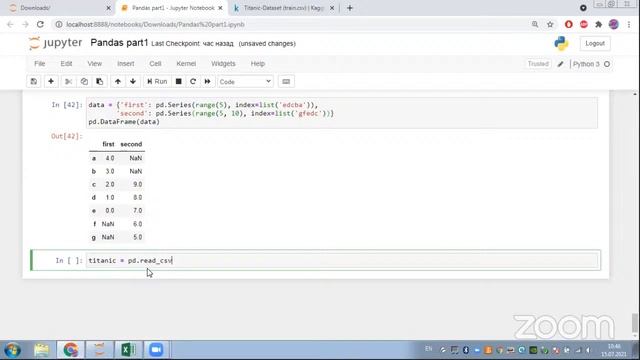Open the browser zoom magnifier icon
The image size is (640, 360).
coord(535,24)
